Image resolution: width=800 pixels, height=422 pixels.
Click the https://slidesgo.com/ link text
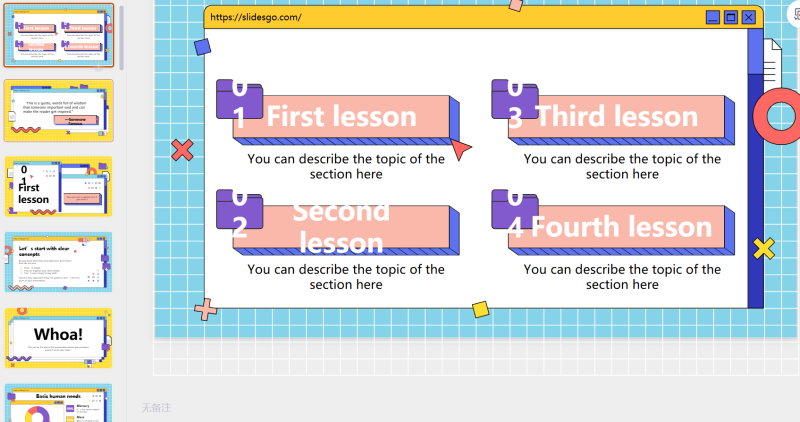(256, 17)
